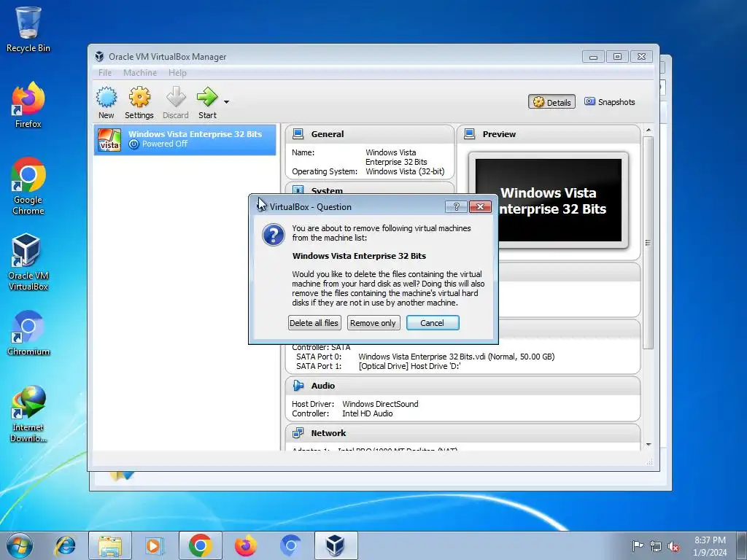
Task: Click the Audio section speaker icon
Action: (x=298, y=386)
